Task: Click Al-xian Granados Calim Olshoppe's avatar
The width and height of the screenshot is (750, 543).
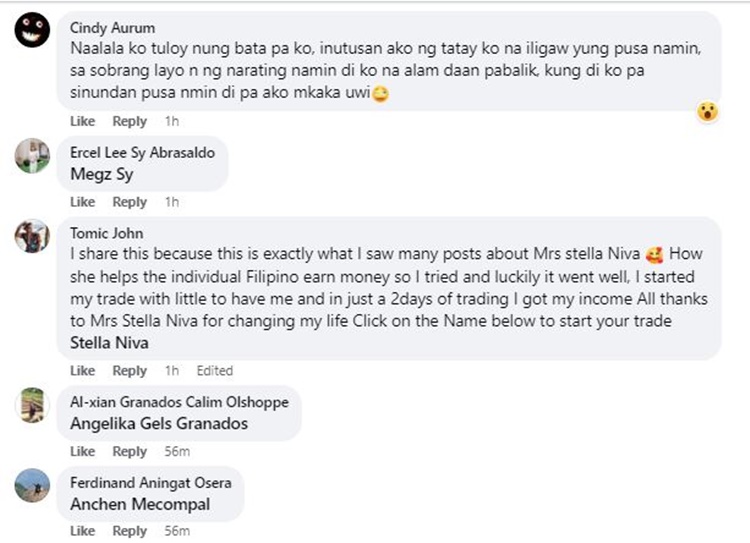Action: coord(33,404)
